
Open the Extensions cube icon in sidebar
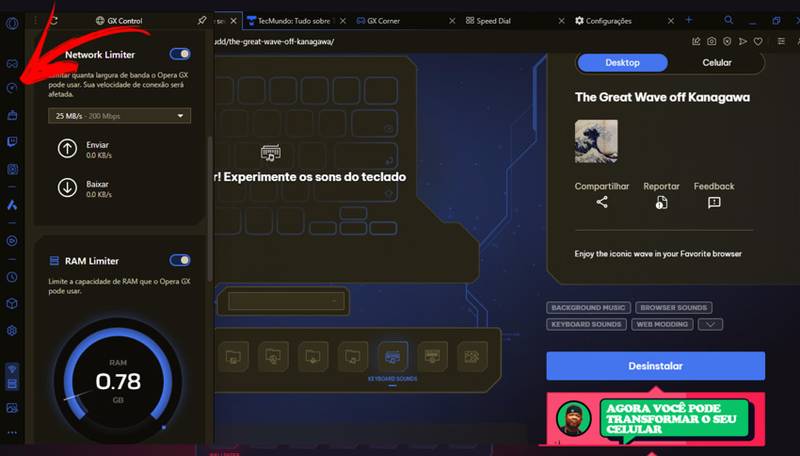pyautogui.click(x=12, y=303)
